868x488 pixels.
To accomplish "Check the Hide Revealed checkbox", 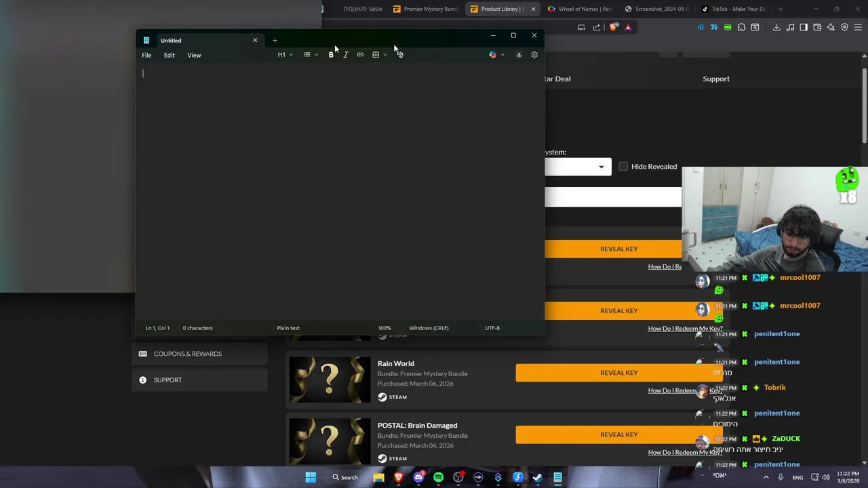I will pos(623,166).
